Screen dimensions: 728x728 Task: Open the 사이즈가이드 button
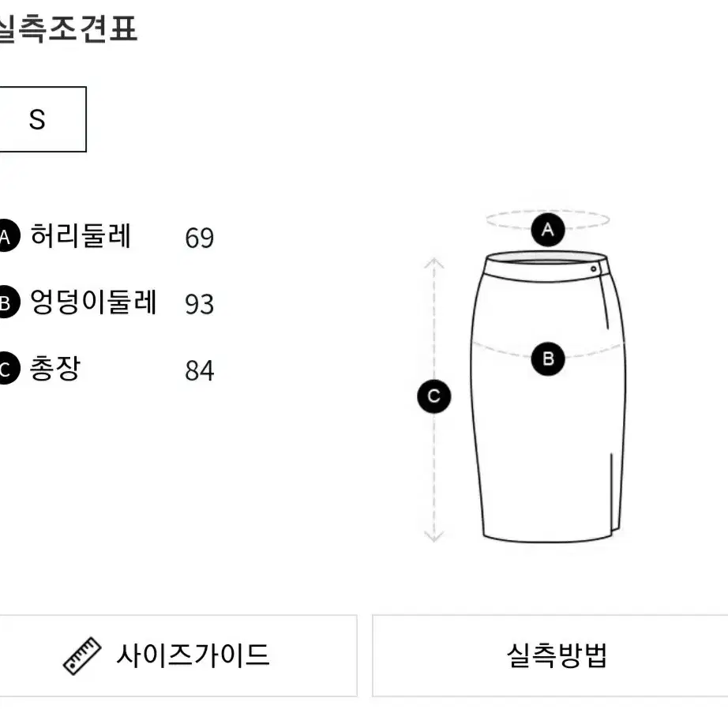pos(178,655)
